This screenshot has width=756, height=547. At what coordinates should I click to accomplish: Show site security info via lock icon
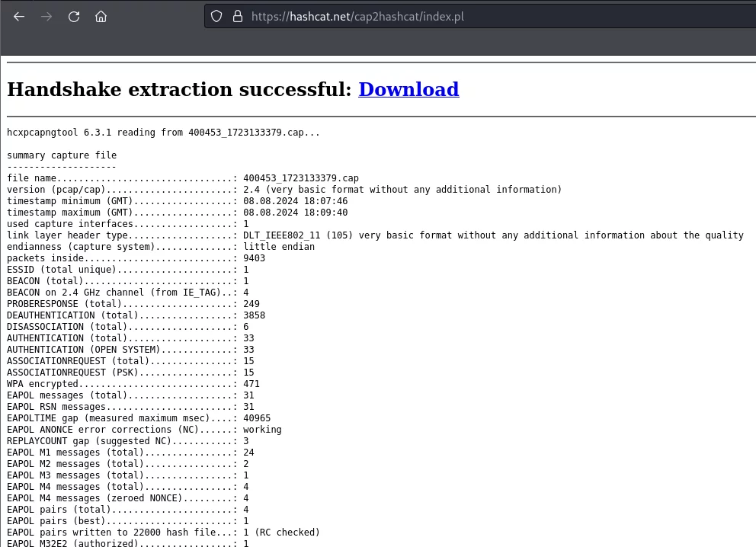(236, 16)
